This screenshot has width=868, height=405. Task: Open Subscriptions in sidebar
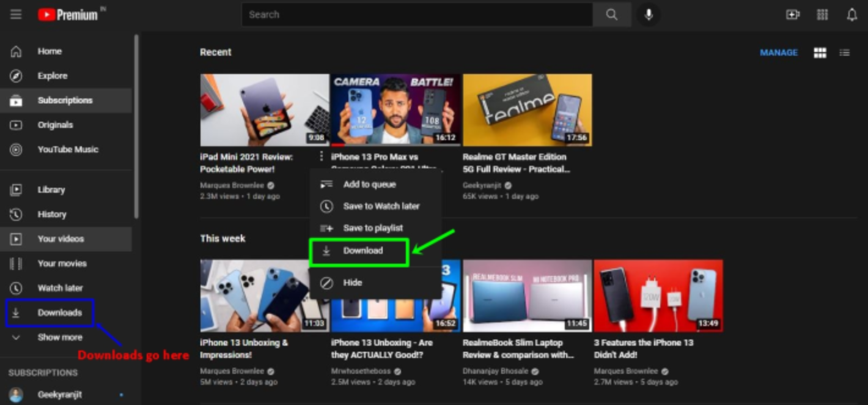66,100
